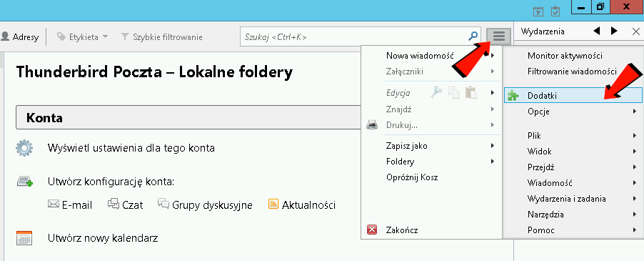Open the calendar tab icon
The height and width of the screenshot is (261, 644).
point(538,11)
